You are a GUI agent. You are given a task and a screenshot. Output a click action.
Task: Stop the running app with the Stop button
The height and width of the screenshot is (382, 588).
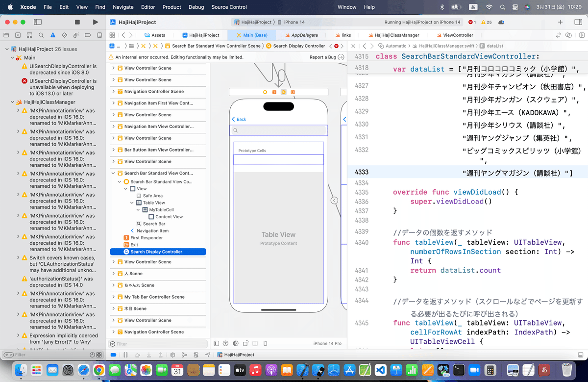[x=77, y=22]
